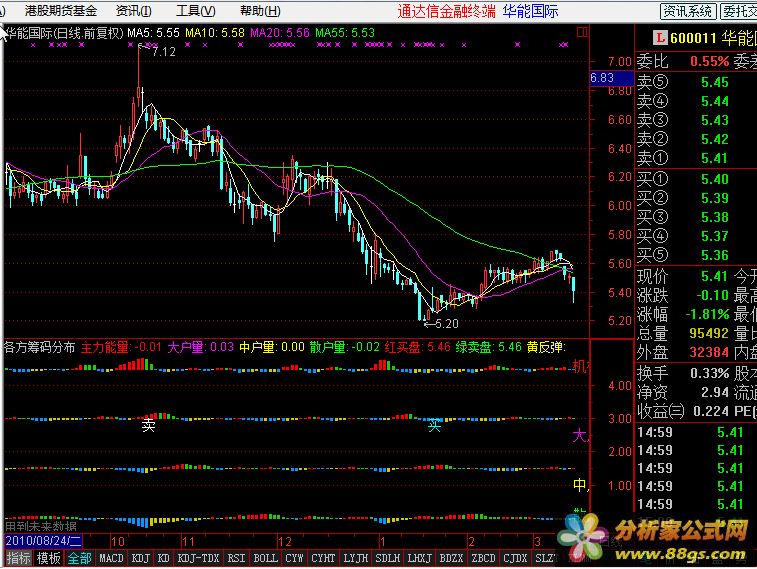
Task: Click the 买② price 5.39
Action: 715,198
